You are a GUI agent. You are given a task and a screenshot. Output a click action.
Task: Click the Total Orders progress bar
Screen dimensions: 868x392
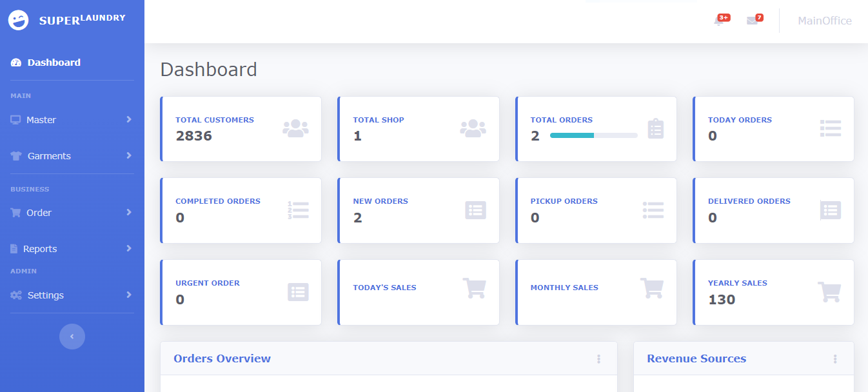[593, 135]
